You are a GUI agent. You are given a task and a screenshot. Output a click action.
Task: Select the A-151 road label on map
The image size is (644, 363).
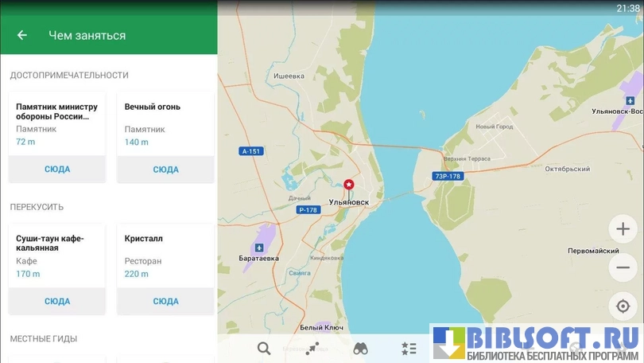pos(250,150)
